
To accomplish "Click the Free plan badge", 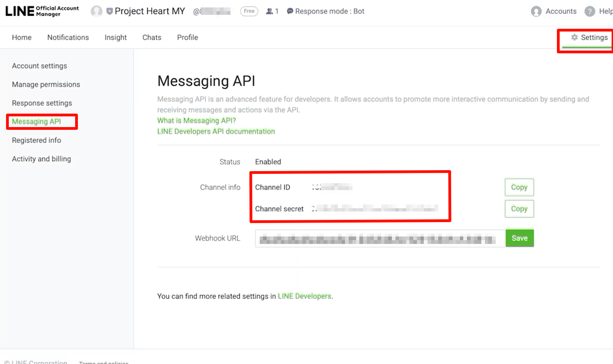I will pos(249,11).
